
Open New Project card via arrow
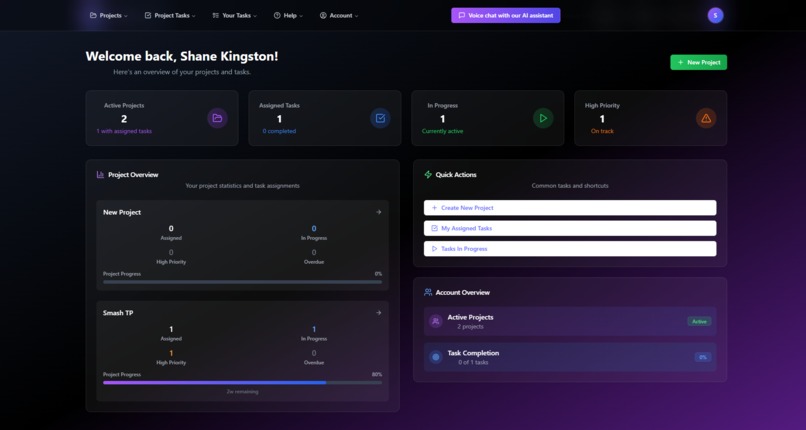pos(379,212)
